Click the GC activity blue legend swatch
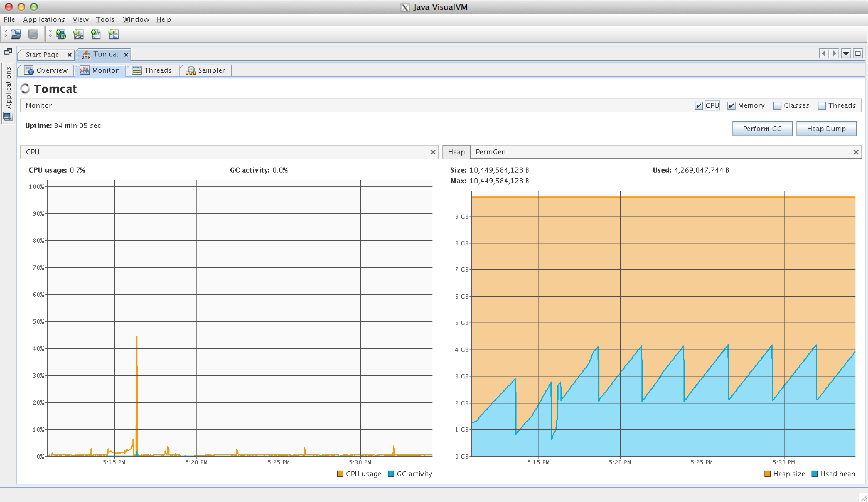The width and height of the screenshot is (868, 502). coord(391,474)
